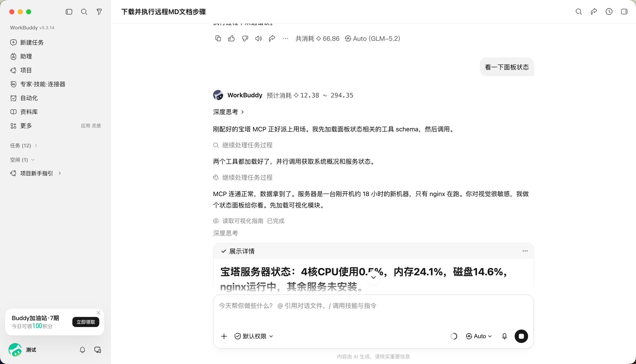Copy the previous response with copy icon
The height and width of the screenshot is (364, 636).
click(218, 38)
